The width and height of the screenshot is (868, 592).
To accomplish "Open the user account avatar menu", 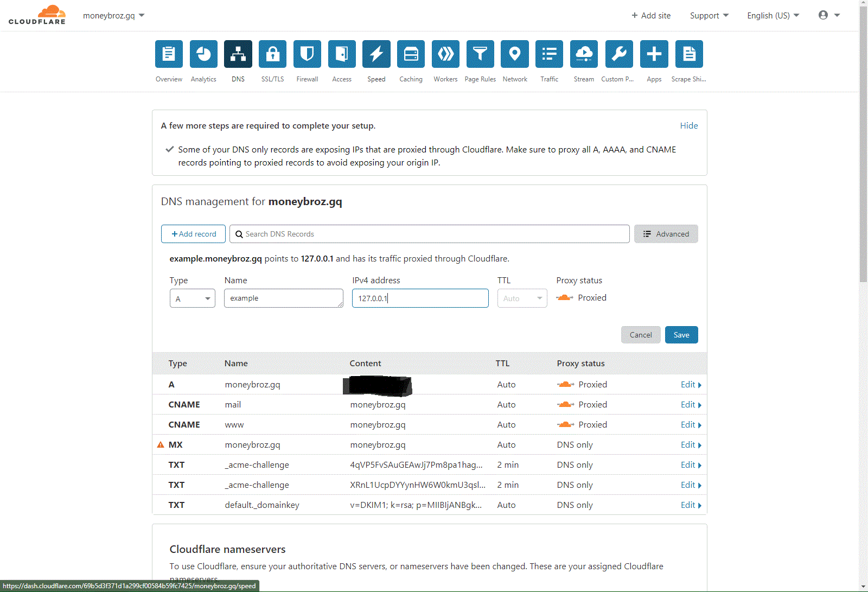I will pos(829,15).
